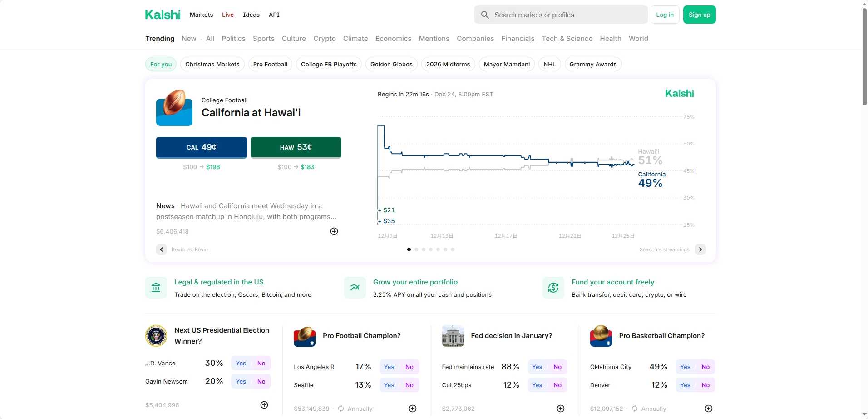Open the Crypto category tab
868x419 pixels.
pyautogui.click(x=324, y=39)
